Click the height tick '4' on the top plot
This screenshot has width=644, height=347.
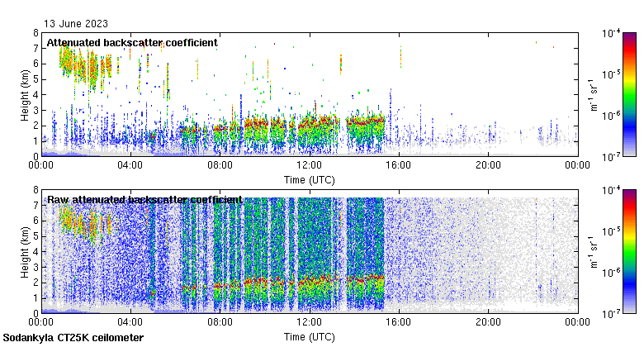(36, 94)
